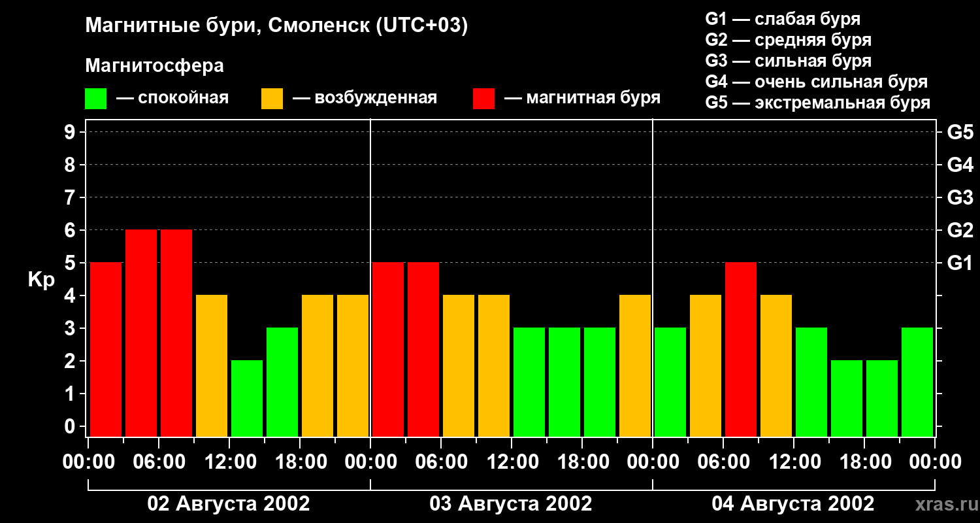
Task: Click the 09:00–12:00 yellow bar on 04 August
Action: pos(776,365)
